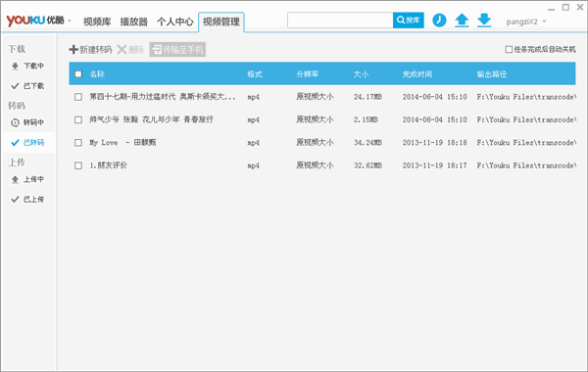The height and width of the screenshot is (372, 588).
Task: Select the video My Love - 田馥甄
Action: click(x=122, y=142)
